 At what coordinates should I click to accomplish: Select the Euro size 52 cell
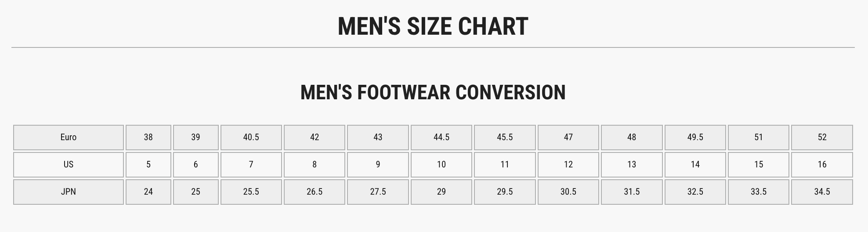[x=822, y=138]
